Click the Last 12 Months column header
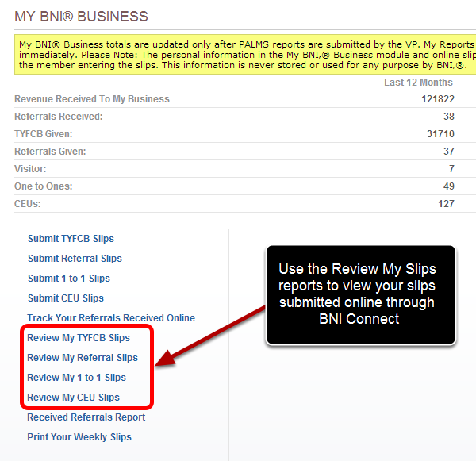This screenshot has width=476, height=461. click(x=418, y=83)
